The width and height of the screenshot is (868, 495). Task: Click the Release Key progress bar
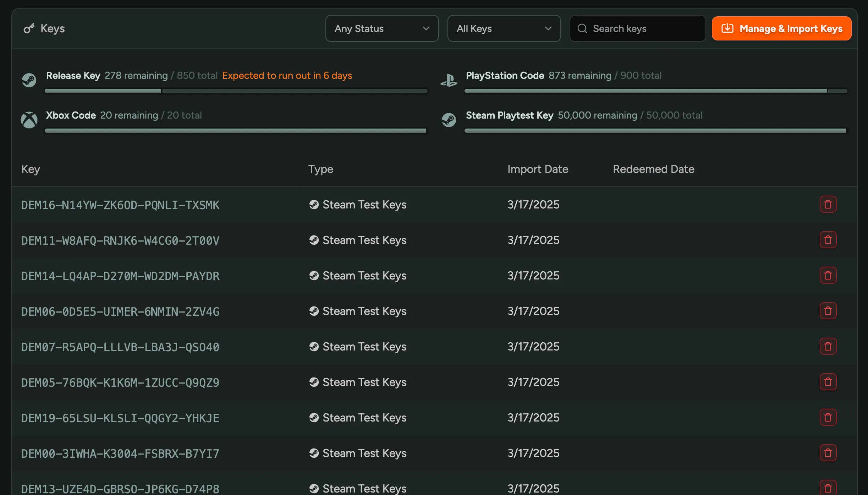(x=236, y=91)
